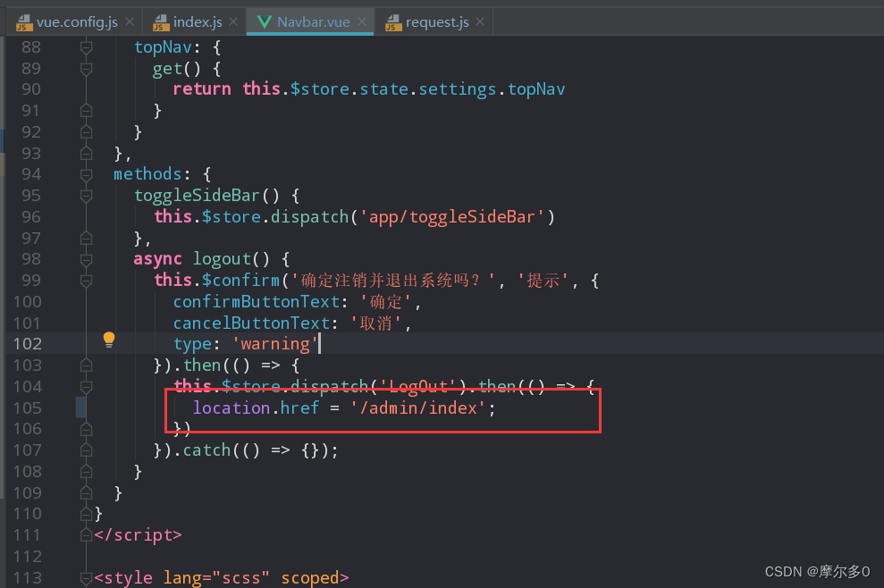Click the 'app/toggleSideBar' string
Image resolution: width=884 pixels, height=588 pixels.
[x=452, y=217]
